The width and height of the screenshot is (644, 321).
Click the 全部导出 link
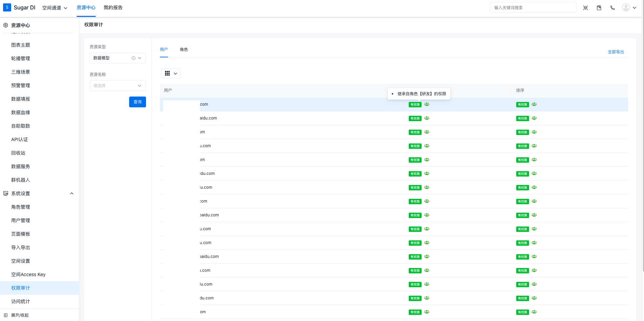pyautogui.click(x=616, y=52)
